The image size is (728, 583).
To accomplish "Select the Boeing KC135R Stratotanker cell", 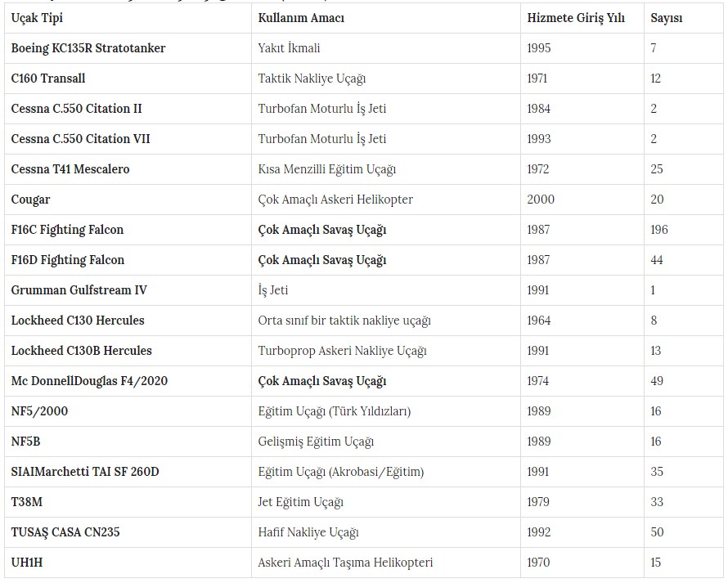I will (x=88, y=48).
